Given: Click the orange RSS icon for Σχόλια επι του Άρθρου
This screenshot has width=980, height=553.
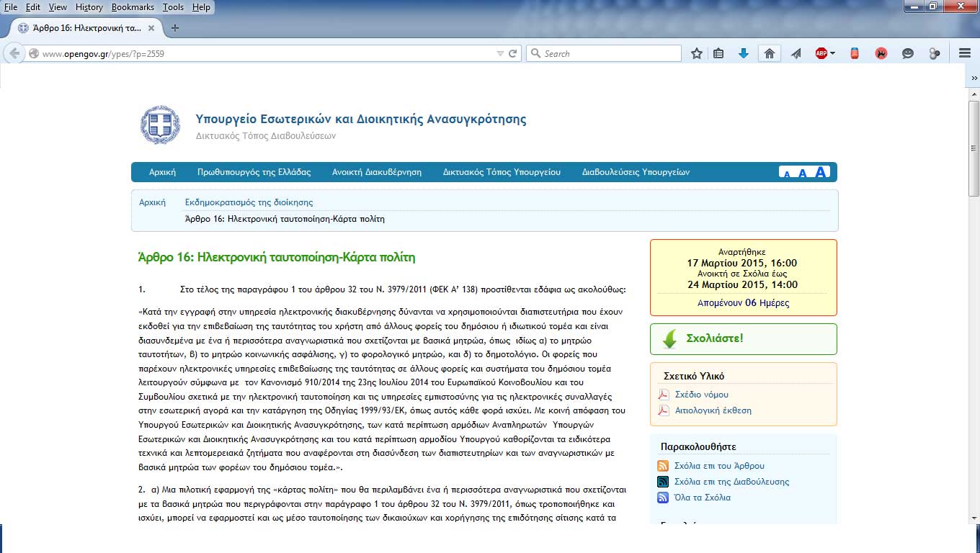Looking at the screenshot, I should pyautogui.click(x=663, y=466).
